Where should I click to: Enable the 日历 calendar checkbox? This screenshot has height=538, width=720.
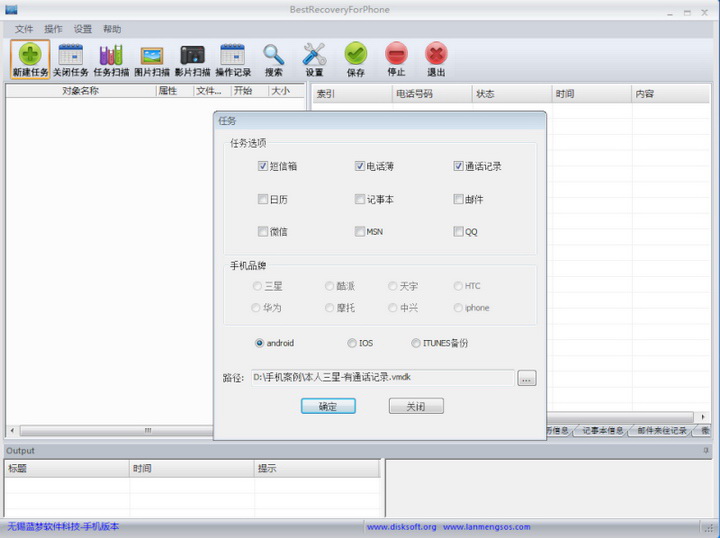click(x=263, y=199)
